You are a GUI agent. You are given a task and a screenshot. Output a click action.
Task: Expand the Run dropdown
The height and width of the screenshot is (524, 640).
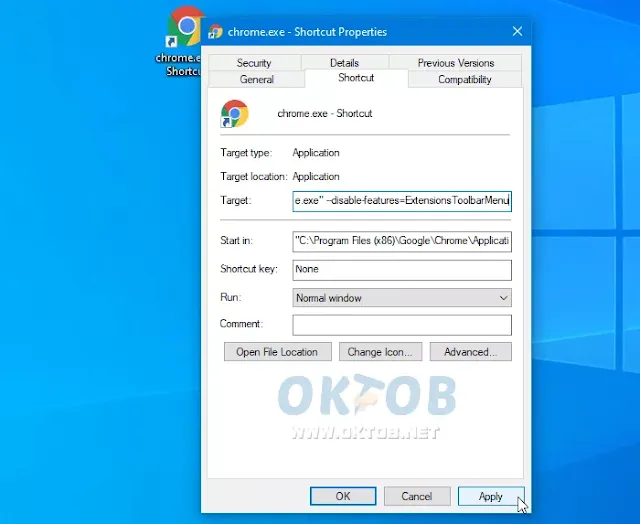402,298
